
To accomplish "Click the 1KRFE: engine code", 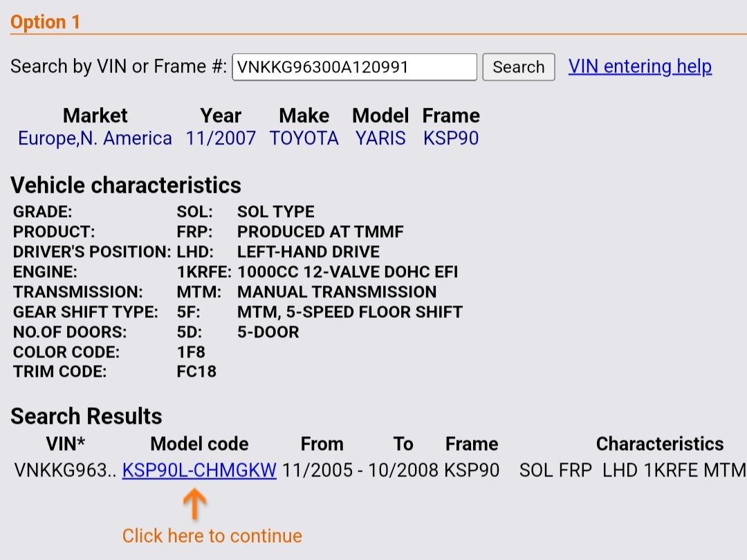I will [x=204, y=272].
